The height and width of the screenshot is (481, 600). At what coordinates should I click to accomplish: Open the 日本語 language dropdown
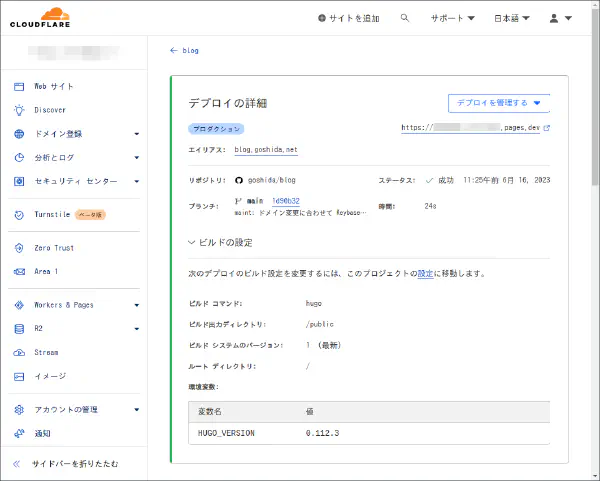click(512, 18)
